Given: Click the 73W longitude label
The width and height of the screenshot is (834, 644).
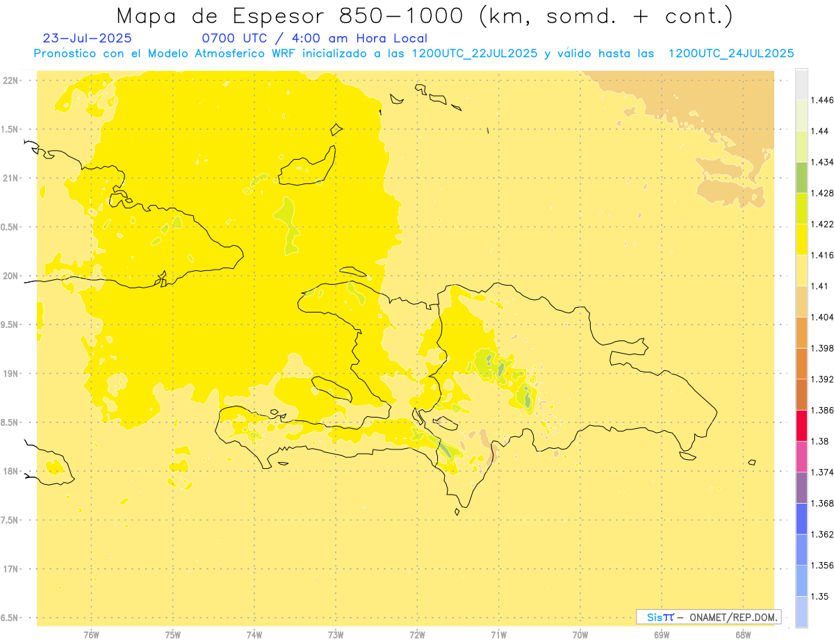Looking at the screenshot, I should click(x=336, y=635).
